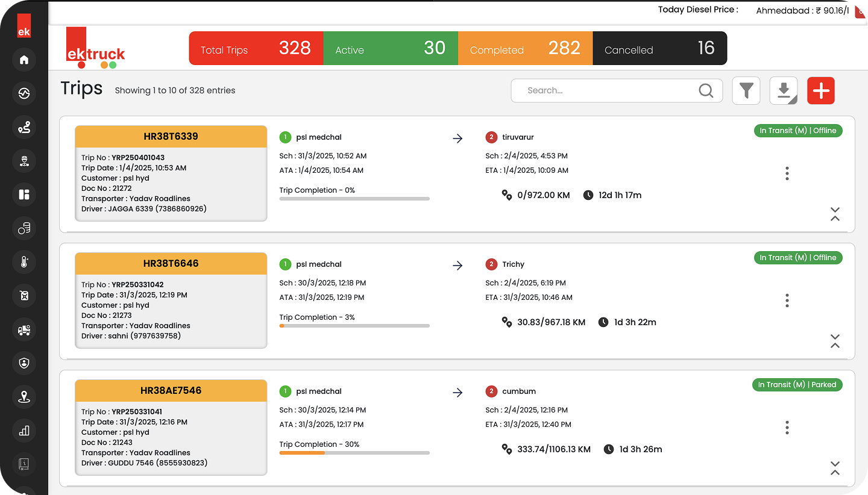This screenshot has height=495, width=868.
Task: Select the Completed trips counter
Action: [x=525, y=48]
